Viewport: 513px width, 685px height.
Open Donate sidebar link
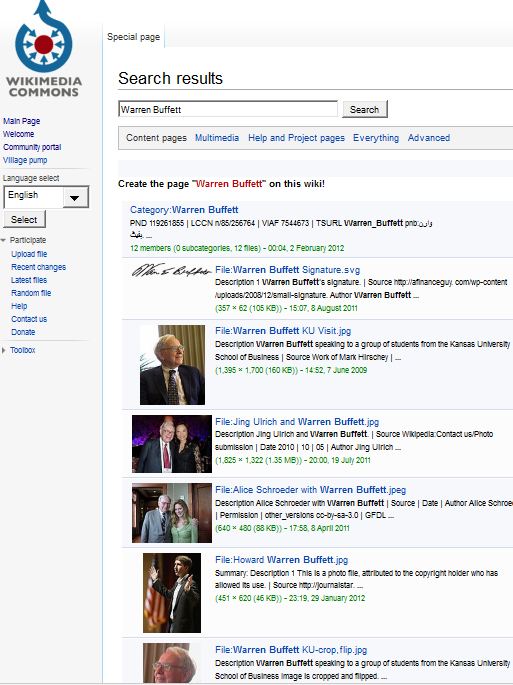point(23,332)
